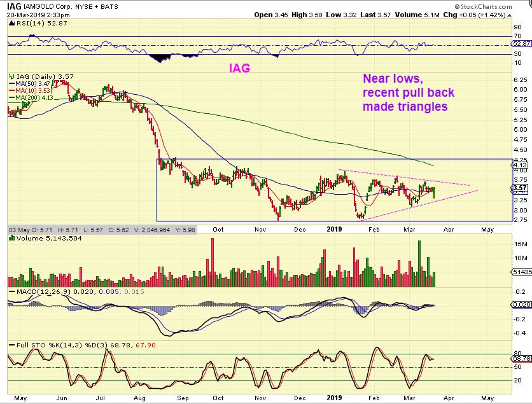Image resolution: width=532 pixels, height=404 pixels.
Task: Click the 'Aug' label on bottom time axis
Action: [x=140, y=398]
